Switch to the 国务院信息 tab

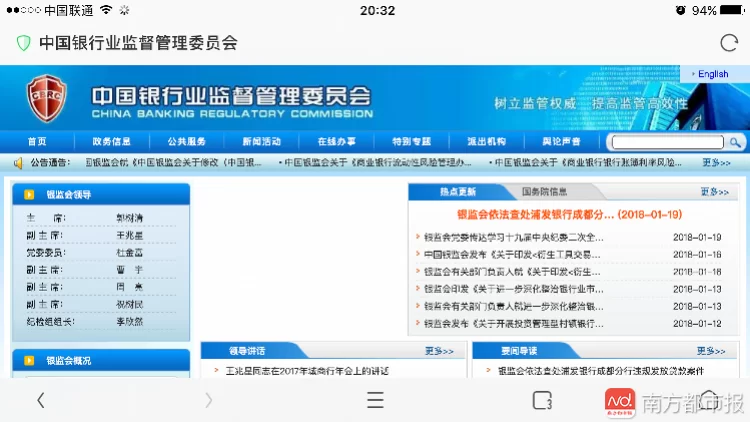pos(545,192)
